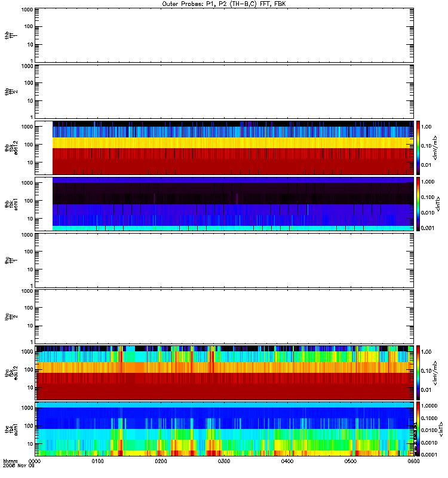Click the 1.000 value on thb scm1 colorbar
The height and width of the screenshot is (478, 448).
tap(428, 182)
